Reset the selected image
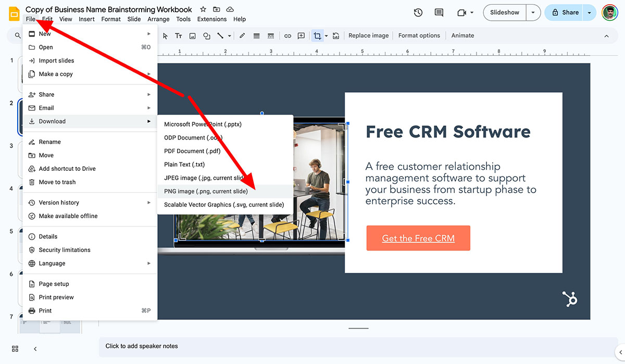 tap(336, 35)
